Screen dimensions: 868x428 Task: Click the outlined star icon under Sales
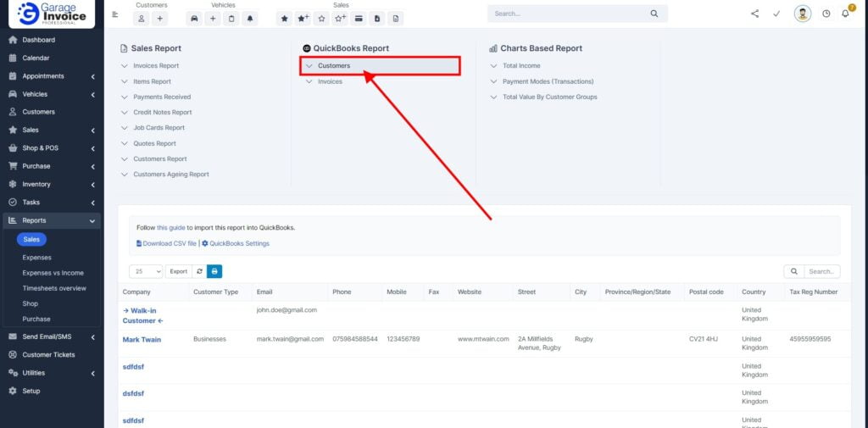[x=321, y=19]
